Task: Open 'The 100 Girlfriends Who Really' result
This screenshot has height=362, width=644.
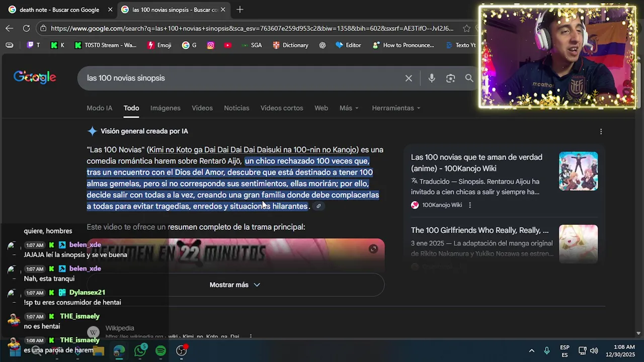Action: tap(479, 230)
